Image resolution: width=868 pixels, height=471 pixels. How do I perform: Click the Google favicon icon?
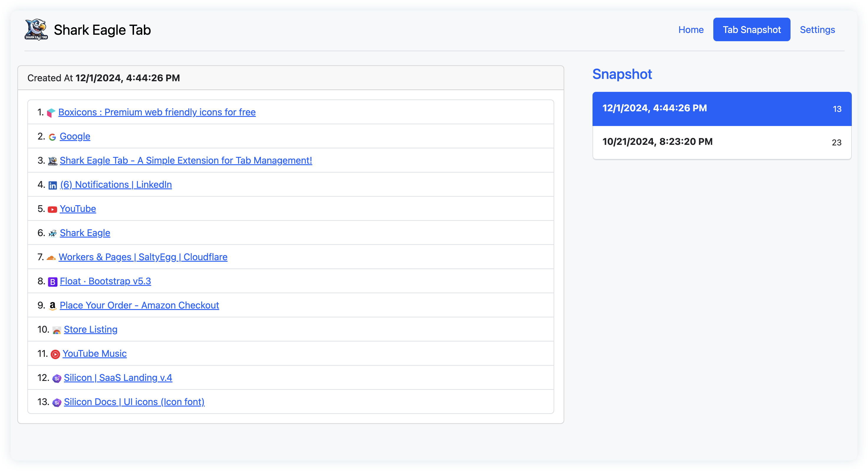point(52,137)
